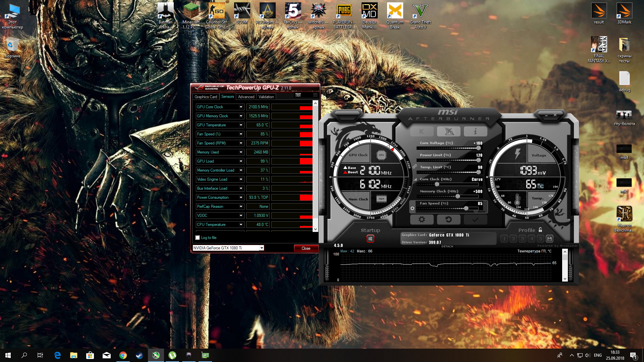The image size is (644, 362).
Task: Click Afterburner information i button
Action: (475, 131)
